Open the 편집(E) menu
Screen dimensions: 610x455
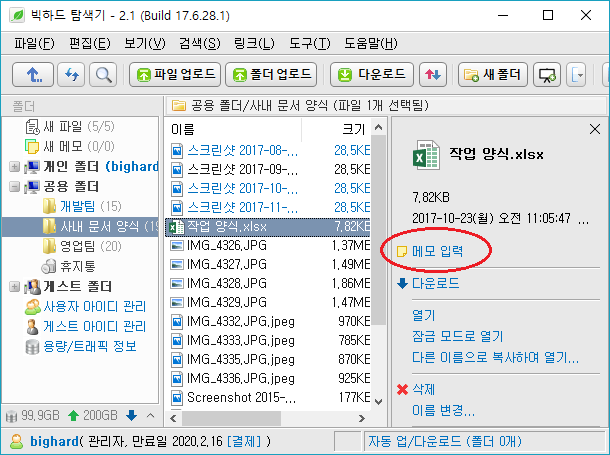coord(89,43)
